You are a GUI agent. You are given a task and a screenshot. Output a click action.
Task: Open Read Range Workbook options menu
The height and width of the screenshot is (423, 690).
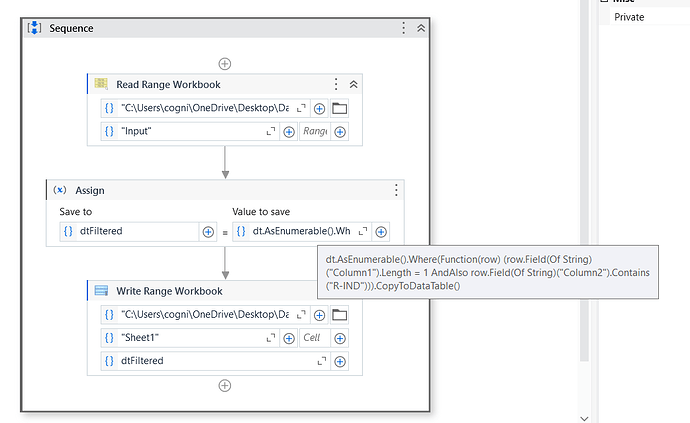(336, 84)
